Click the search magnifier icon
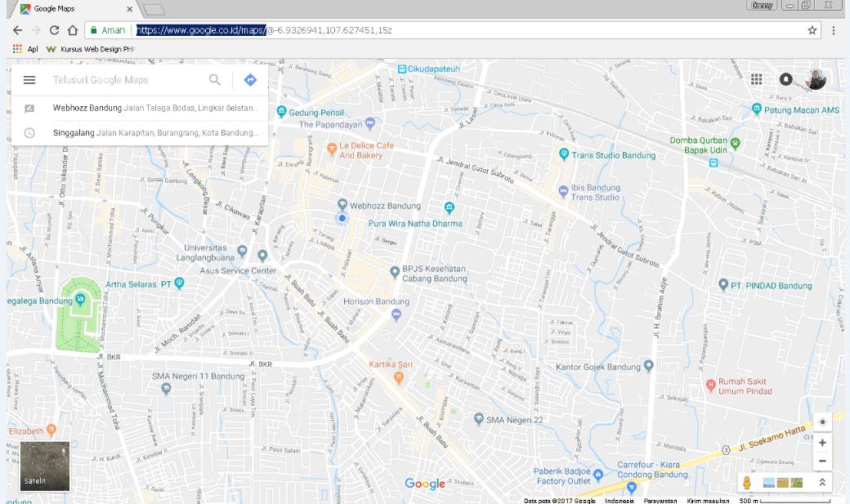 [215, 80]
